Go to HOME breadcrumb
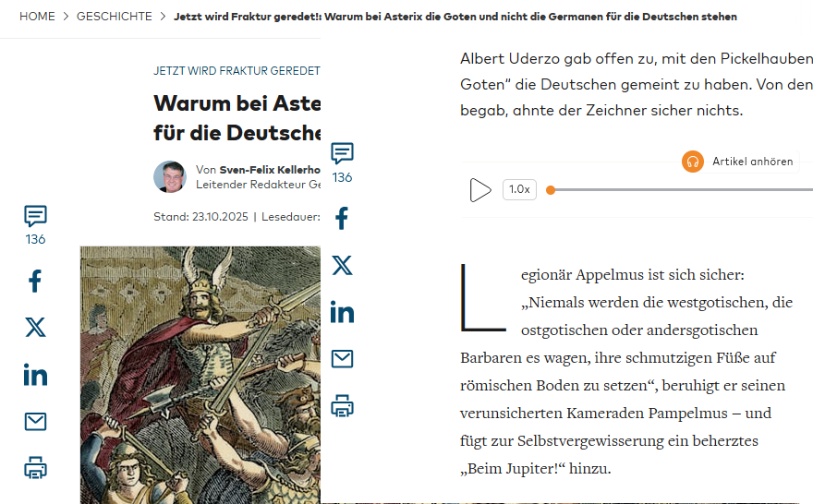813x504 pixels. tap(37, 17)
